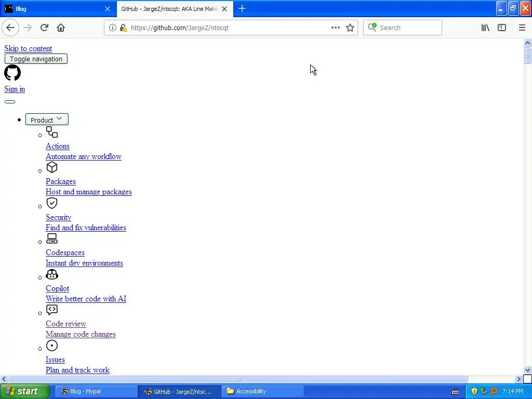The height and width of the screenshot is (399, 532).
Task: Click the horizontal scrollbar left arrow
Action: (4, 379)
